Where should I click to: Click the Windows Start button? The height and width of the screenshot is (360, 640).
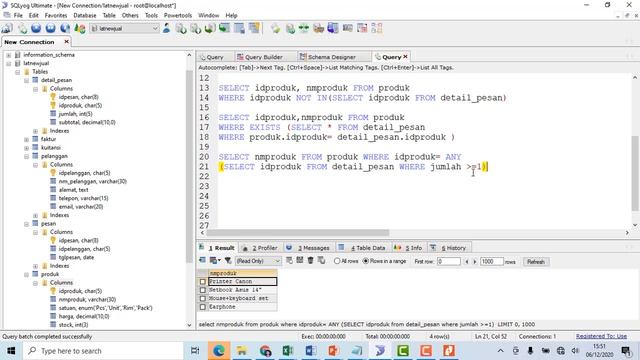pos(11,351)
